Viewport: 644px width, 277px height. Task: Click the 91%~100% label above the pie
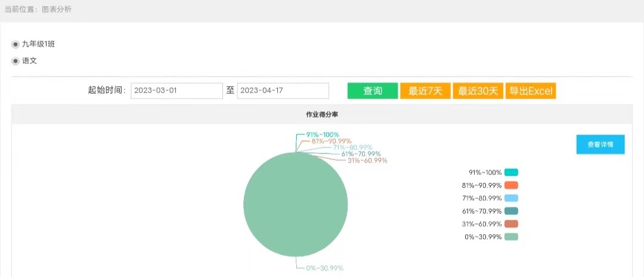tap(323, 134)
